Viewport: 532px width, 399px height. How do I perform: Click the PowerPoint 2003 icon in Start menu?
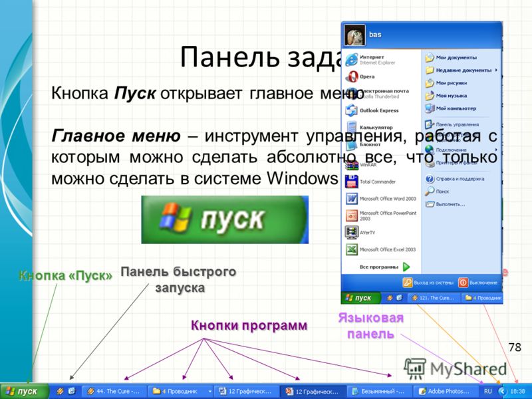tap(352, 215)
